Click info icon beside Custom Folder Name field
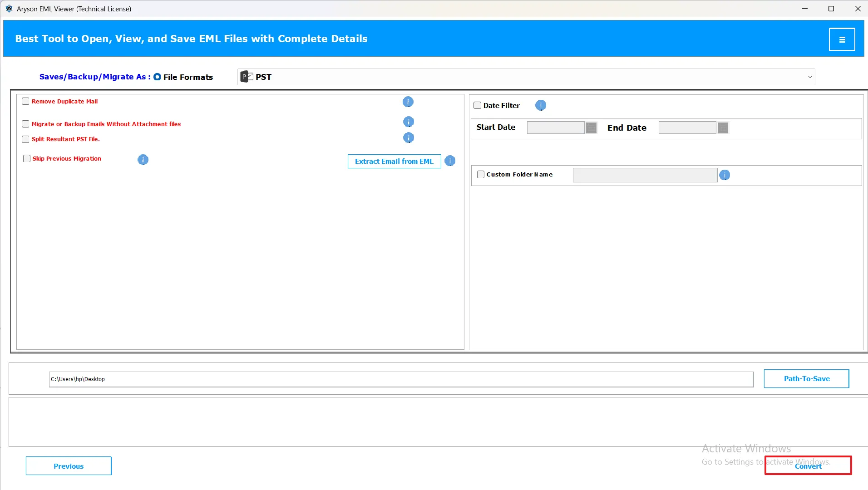 click(x=725, y=175)
